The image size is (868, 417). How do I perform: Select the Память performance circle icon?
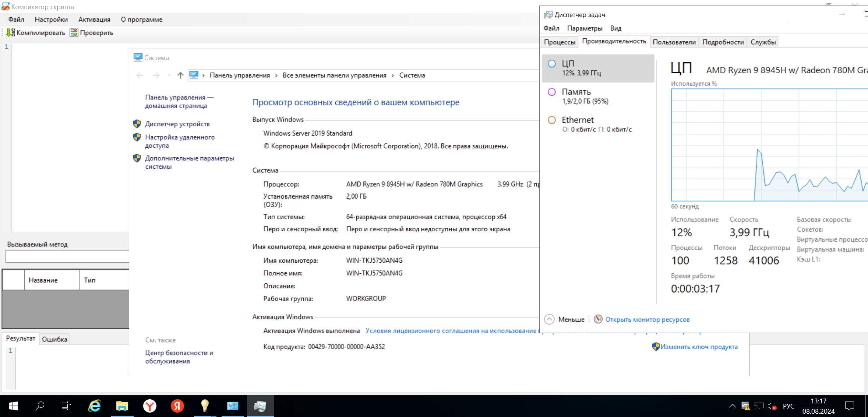552,92
